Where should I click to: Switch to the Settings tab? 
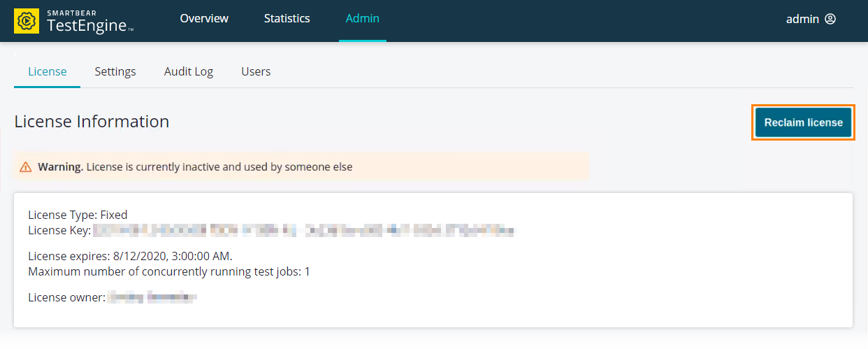click(115, 71)
